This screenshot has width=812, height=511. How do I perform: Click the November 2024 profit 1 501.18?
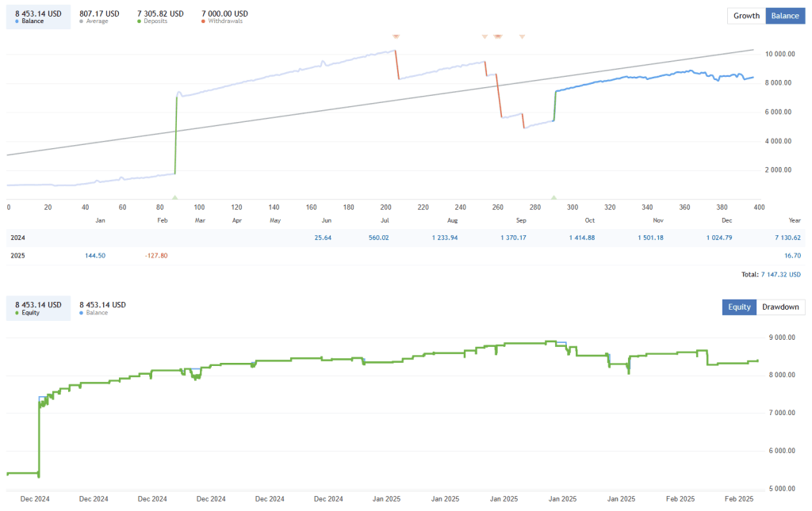point(649,237)
